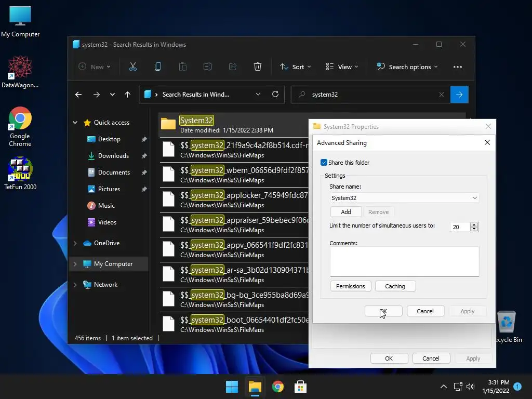Open the three-dots See more menu
The height and width of the screenshot is (399, 532).
458,67
